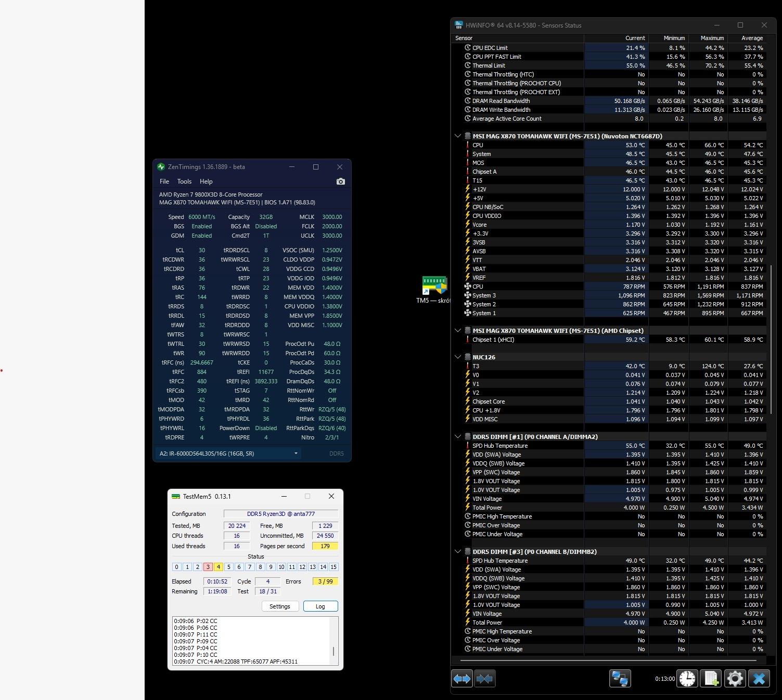
Task: Collapse the DDR5 DIMM [#3] sensor group
Action: point(458,552)
